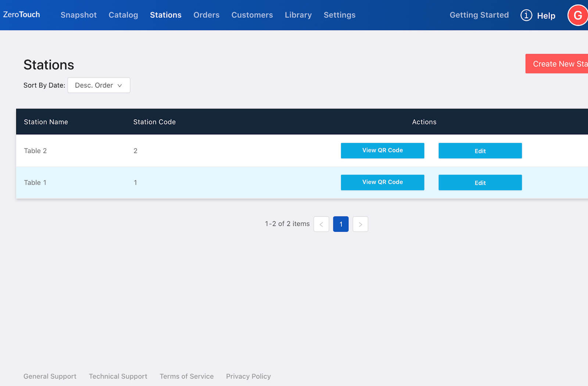Screen dimensions: 588x386
Task: Open the Catalog tab
Action: coord(123,15)
